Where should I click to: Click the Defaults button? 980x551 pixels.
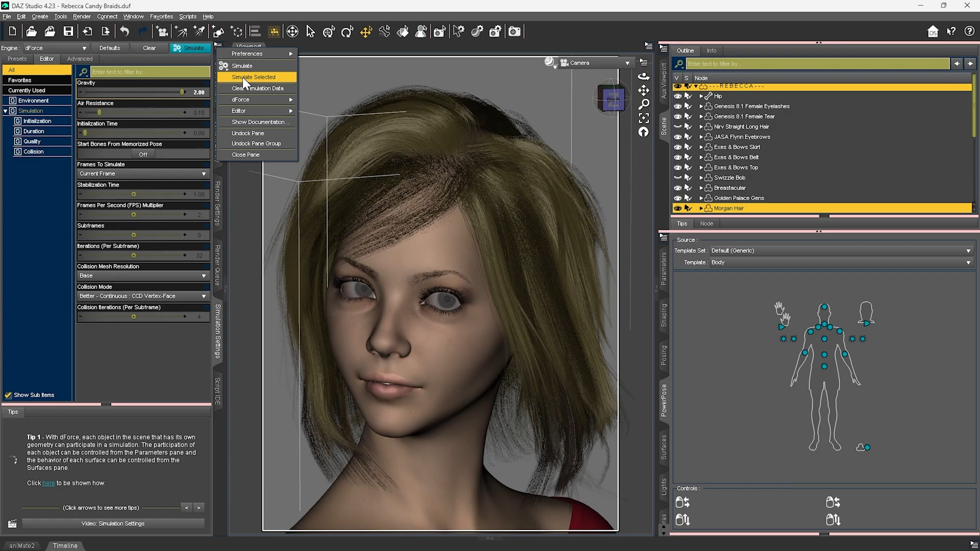pyautogui.click(x=110, y=48)
